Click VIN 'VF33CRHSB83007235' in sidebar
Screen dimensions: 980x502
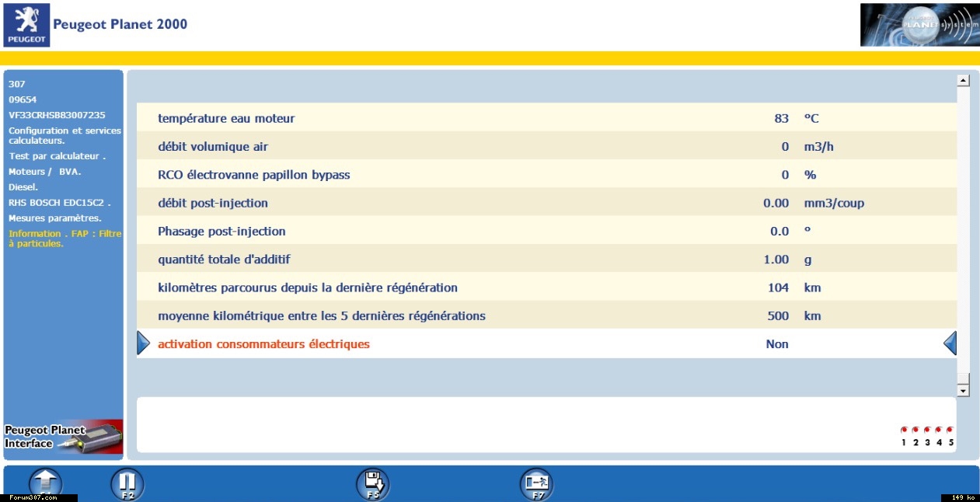(x=57, y=115)
